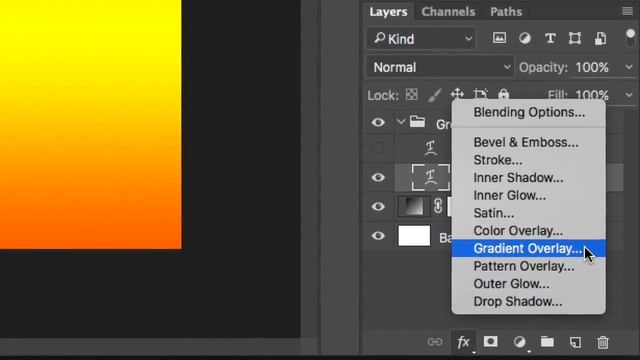The image size is (640, 360).
Task: Toggle layer filtering switch on/off
Action: [630, 38]
